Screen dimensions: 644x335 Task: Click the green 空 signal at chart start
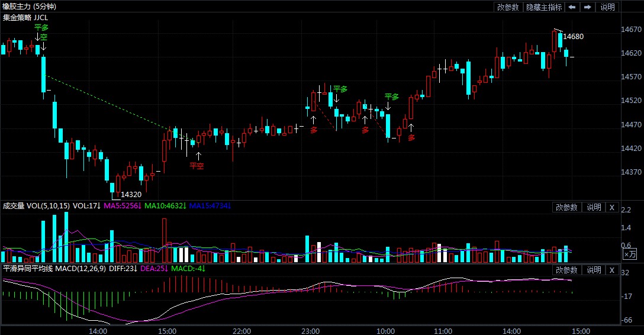coord(44,37)
